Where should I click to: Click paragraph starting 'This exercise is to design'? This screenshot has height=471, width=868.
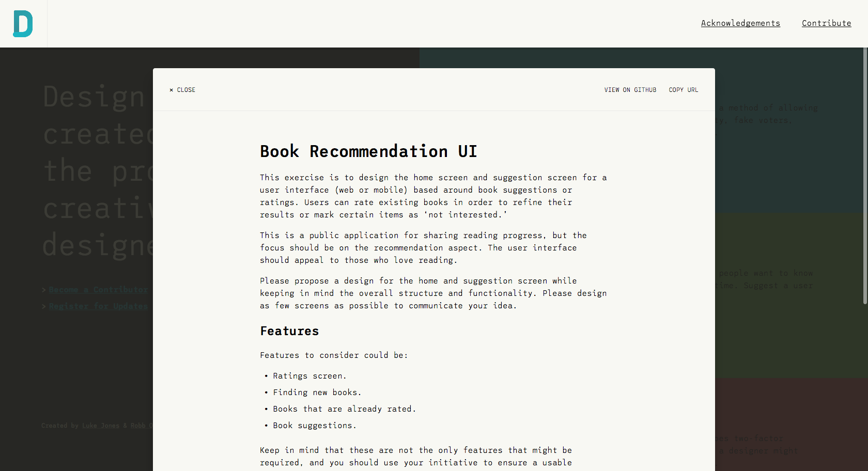[433, 196]
